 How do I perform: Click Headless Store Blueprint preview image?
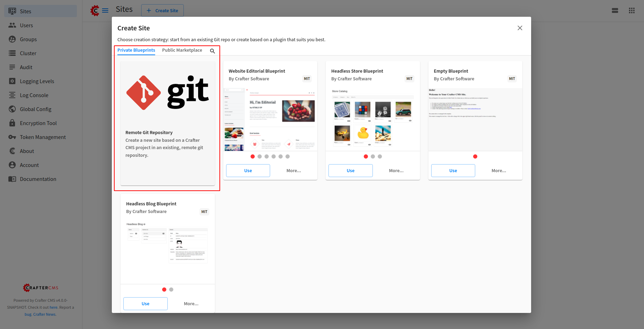pyautogui.click(x=372, y=119)
